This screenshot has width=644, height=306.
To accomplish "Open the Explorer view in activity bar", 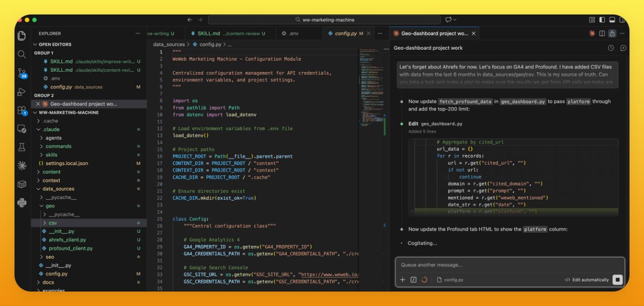I will tap(21, 36).
